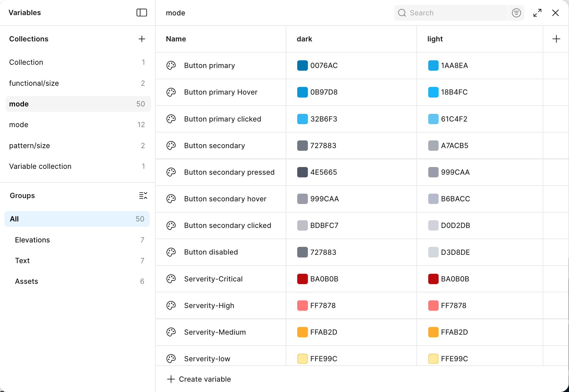Click palette icon beside Serverity-Critical
569x392 pixels.
(x=171, y=279)
